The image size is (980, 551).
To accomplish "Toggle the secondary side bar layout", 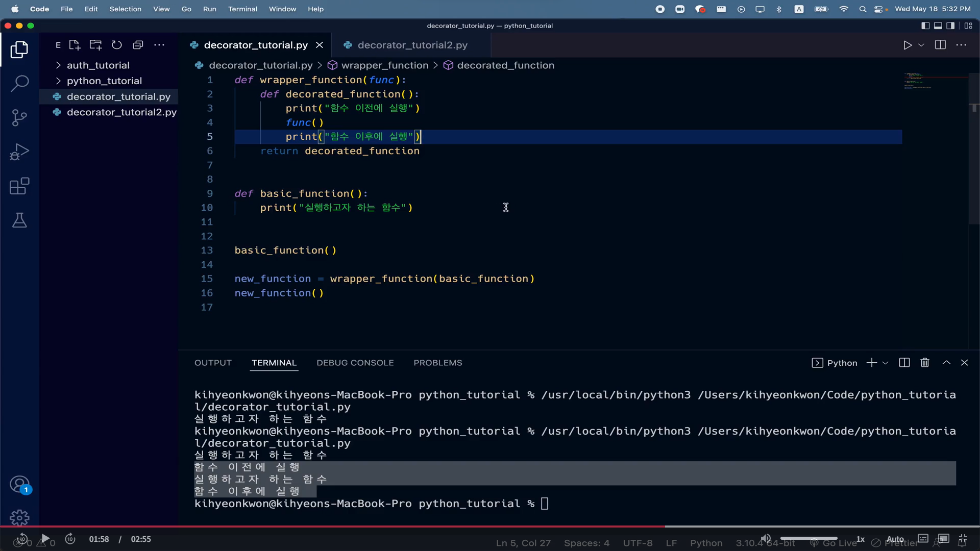I will pos(950,26).
